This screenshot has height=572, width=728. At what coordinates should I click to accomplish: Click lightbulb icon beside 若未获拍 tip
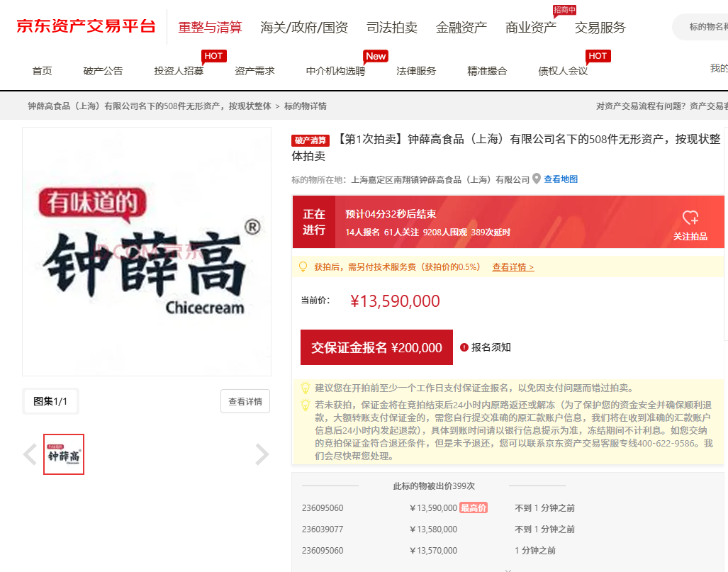coord(306,405)
